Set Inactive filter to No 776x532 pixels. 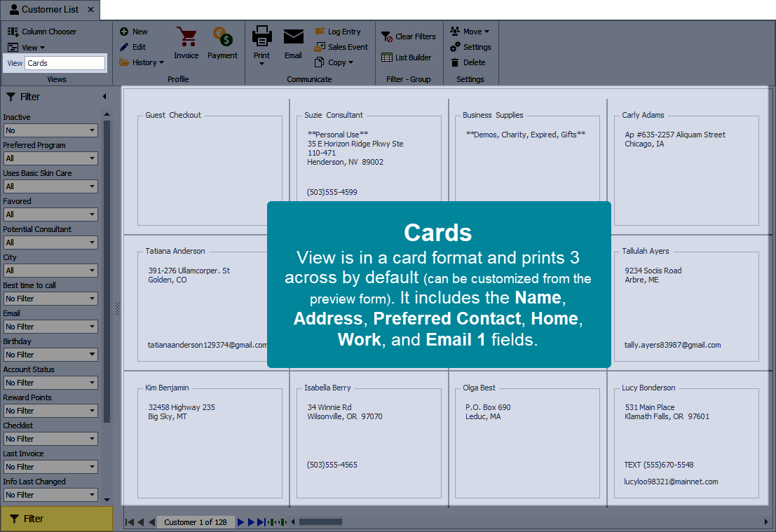(x=50, y=130)
